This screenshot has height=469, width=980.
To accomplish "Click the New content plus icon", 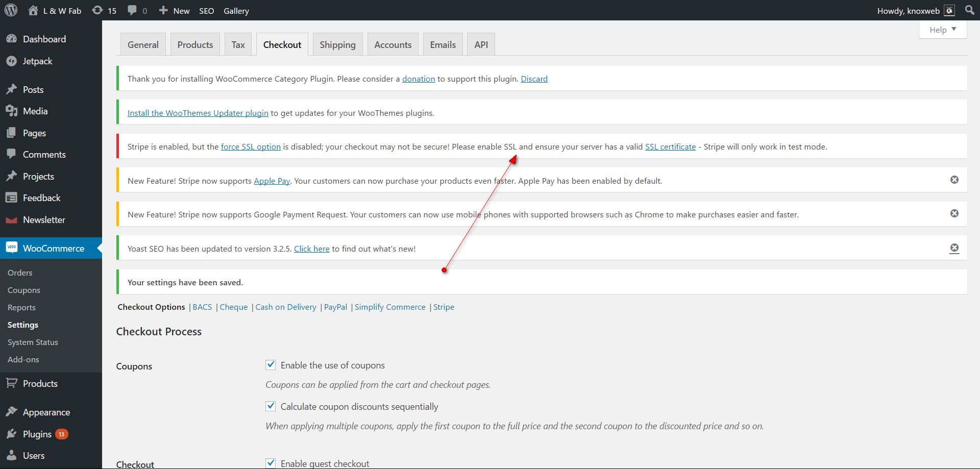I will [163, 10].
